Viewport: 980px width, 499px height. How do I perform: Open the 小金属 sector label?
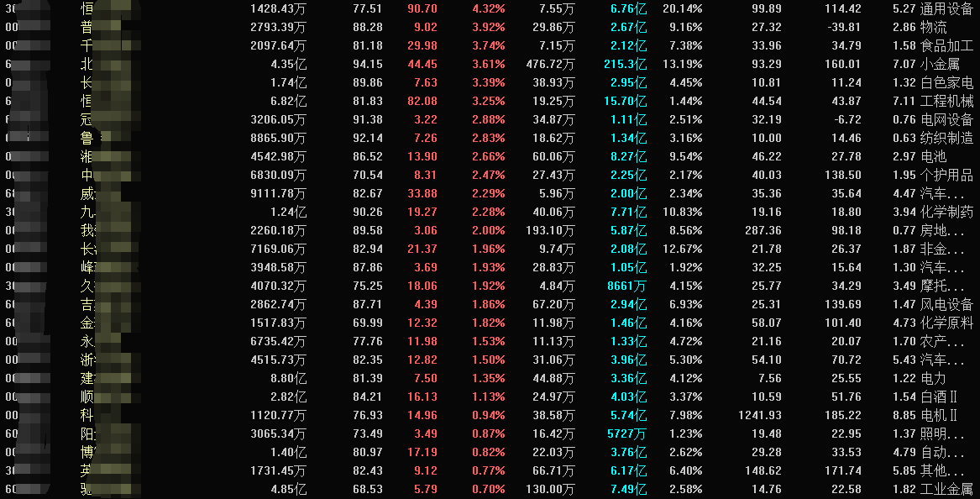[940, 64]
